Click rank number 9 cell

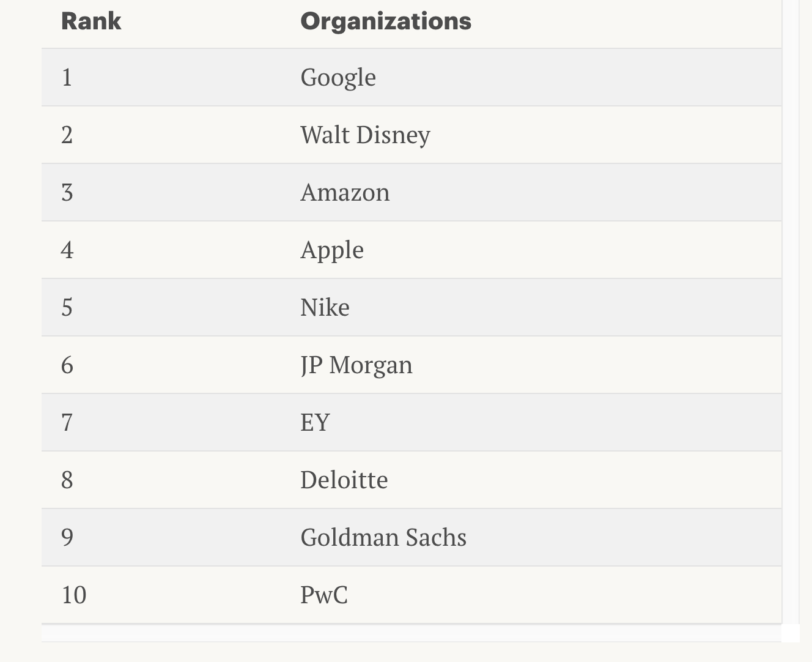click(x=67, y=538)
